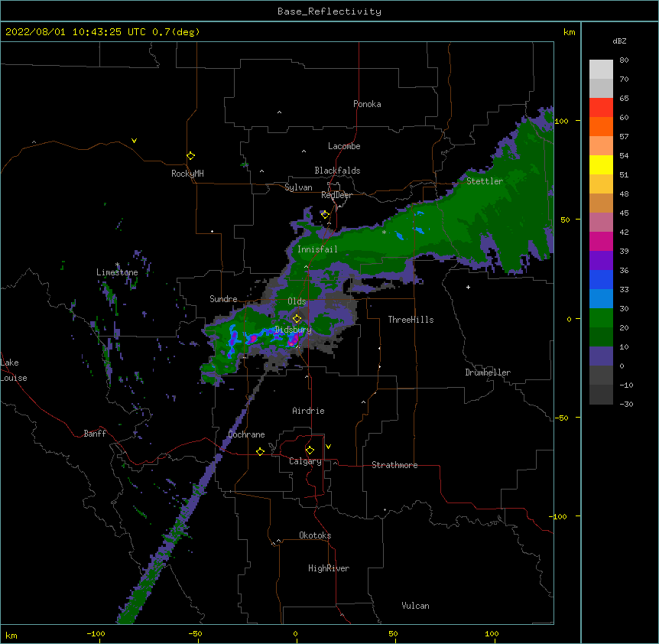Viewport: 659px width, 644px height.
Task: Click the Sundre label
Action: coord(223,299)
